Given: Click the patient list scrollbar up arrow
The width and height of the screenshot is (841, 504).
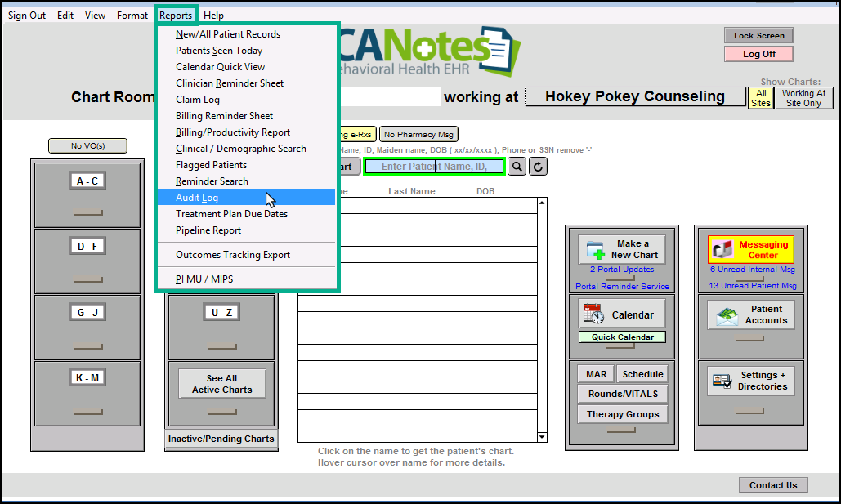Looking at the screenshot, I should pyautogui.click(x=542, y=203).
